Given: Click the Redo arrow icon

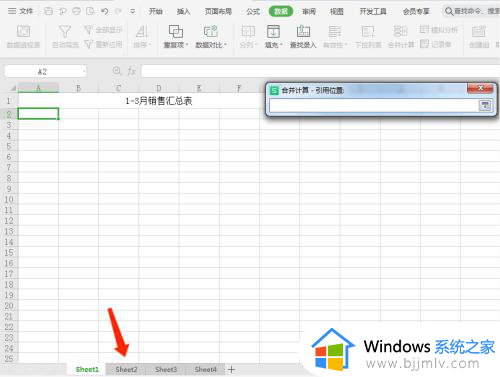Looking at the screenshot, I should (118, 11).
